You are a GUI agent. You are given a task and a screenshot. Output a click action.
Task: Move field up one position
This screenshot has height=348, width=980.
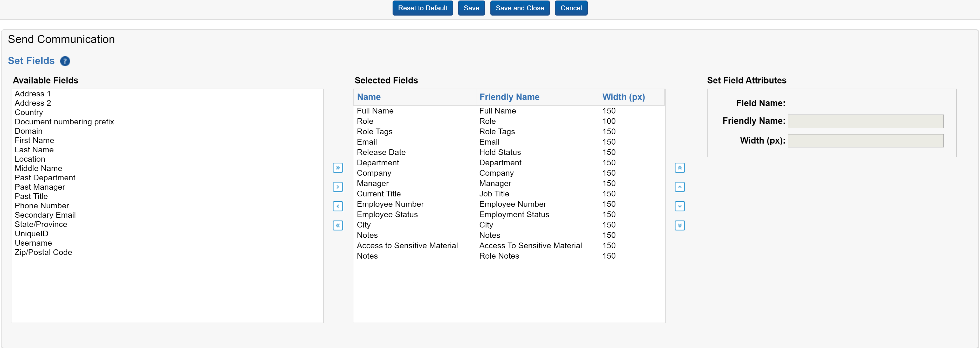680,187
